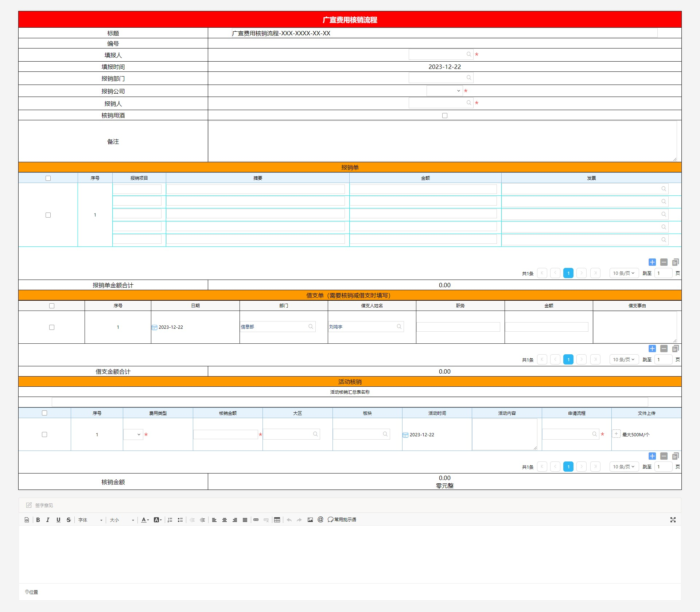Click the 报销单 jump-to page input
This screenshot has height=612, width=700.
(663, 273)
